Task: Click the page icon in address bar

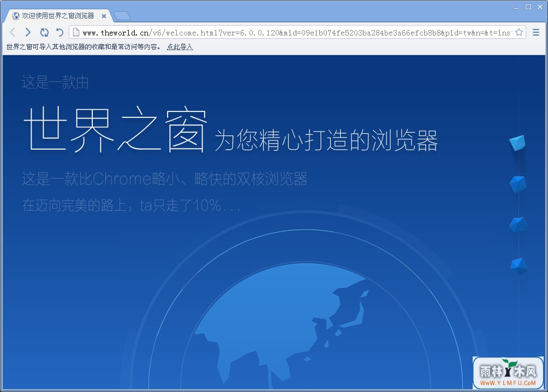Action: coord(76,33)
